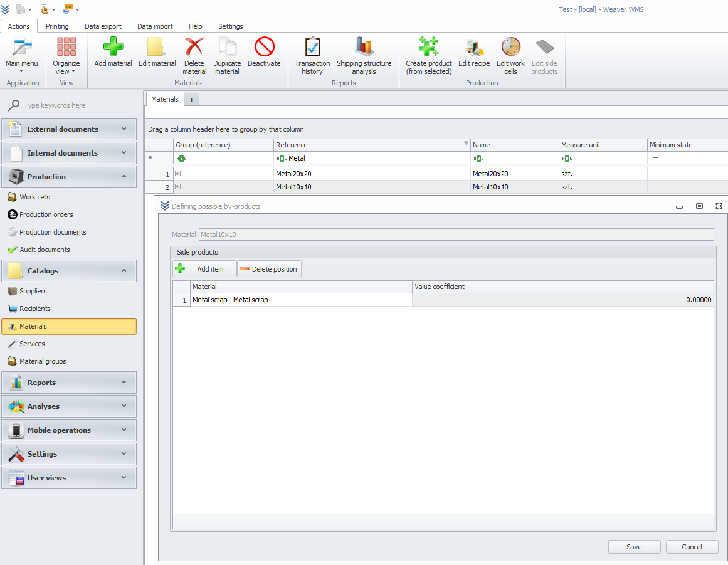Open the Data import ribbon tab
The width and height of the screenshot is (728, 565).
click(x=155, y=26)
